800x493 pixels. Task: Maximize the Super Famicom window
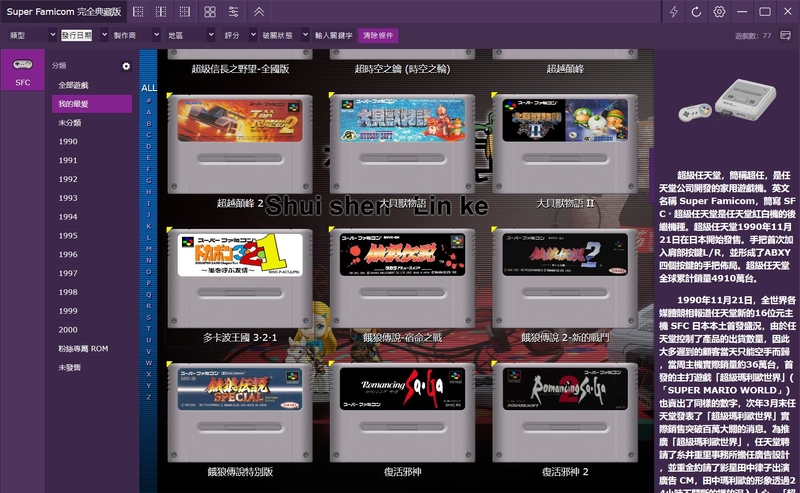tap(765, 12)
